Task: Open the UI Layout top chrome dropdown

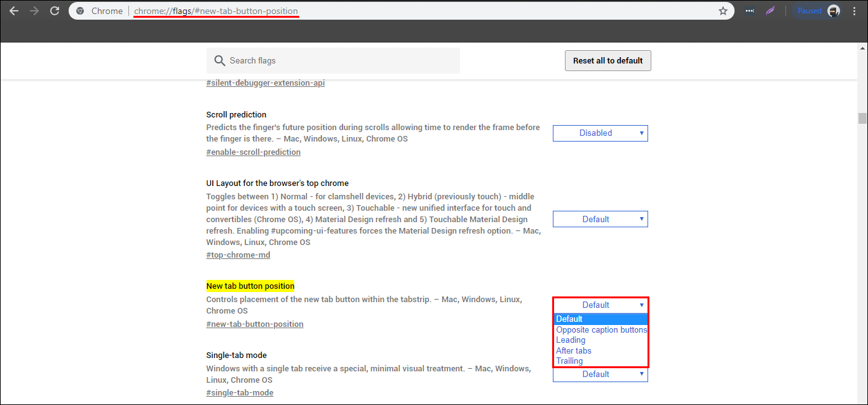Action: 600,219
